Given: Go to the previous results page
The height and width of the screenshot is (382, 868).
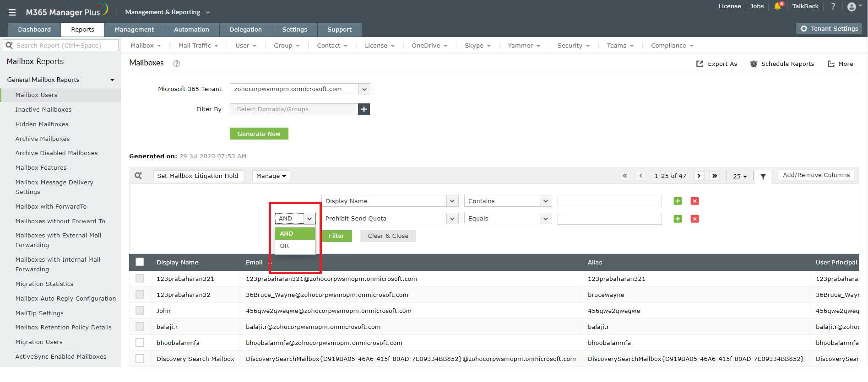Looking at the screenshot, I should (x=641, y=176).
